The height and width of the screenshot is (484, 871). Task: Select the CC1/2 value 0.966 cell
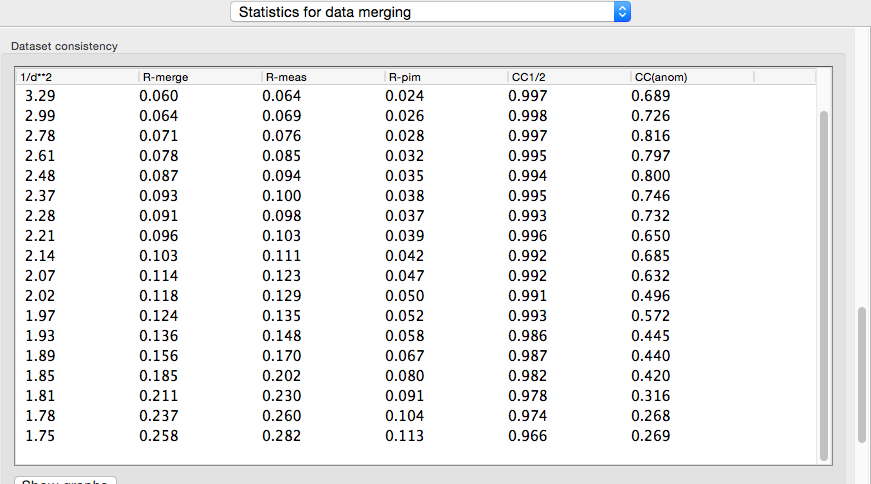[528, 436]
